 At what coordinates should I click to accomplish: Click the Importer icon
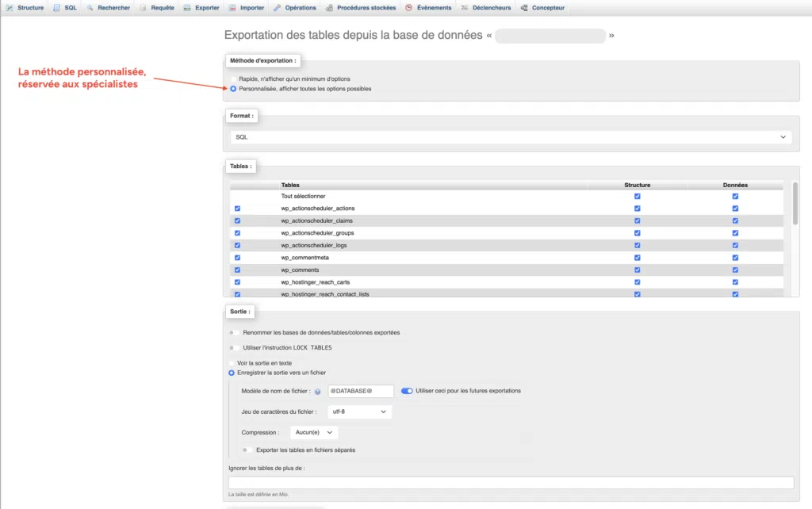(x=232, y=8)
